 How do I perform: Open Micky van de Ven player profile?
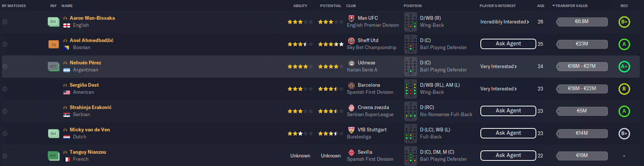(x=90, y=130)
